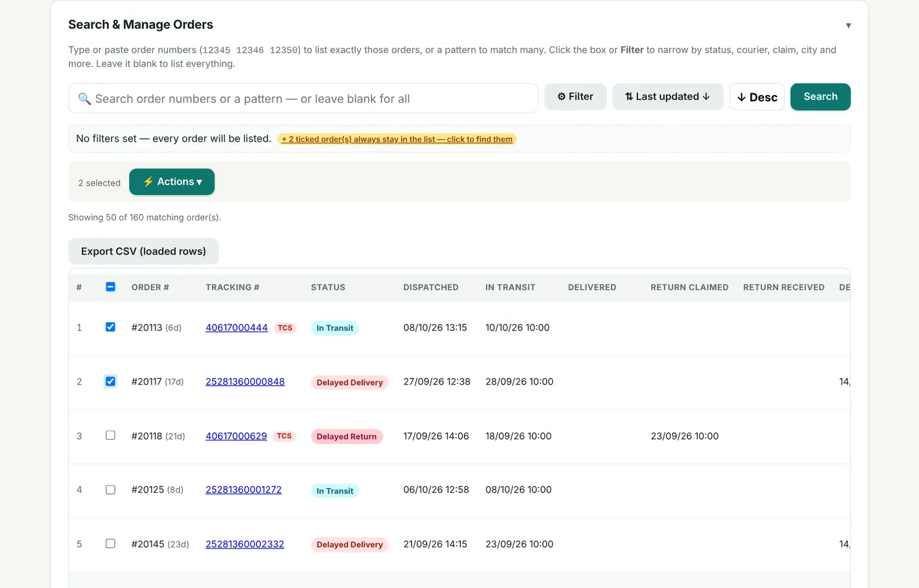919x588 pixels.
Task: Click the DELIVERED column header
Action: click(592, 287)
